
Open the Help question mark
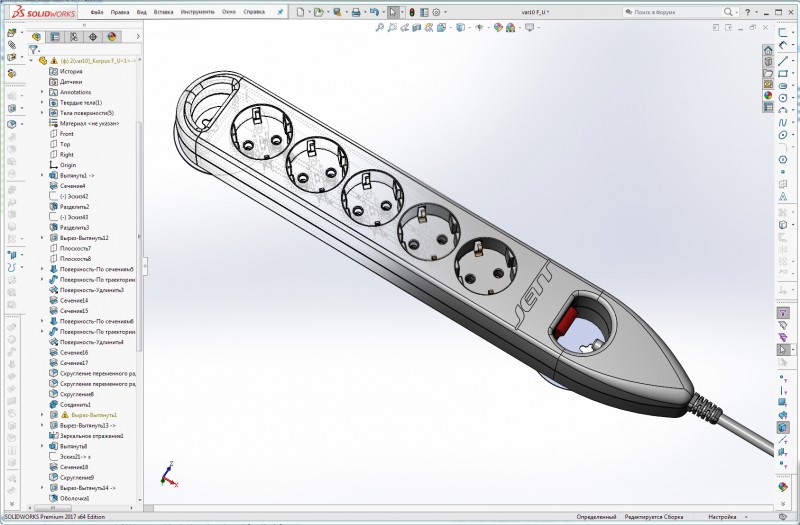(x=748, y=12)
